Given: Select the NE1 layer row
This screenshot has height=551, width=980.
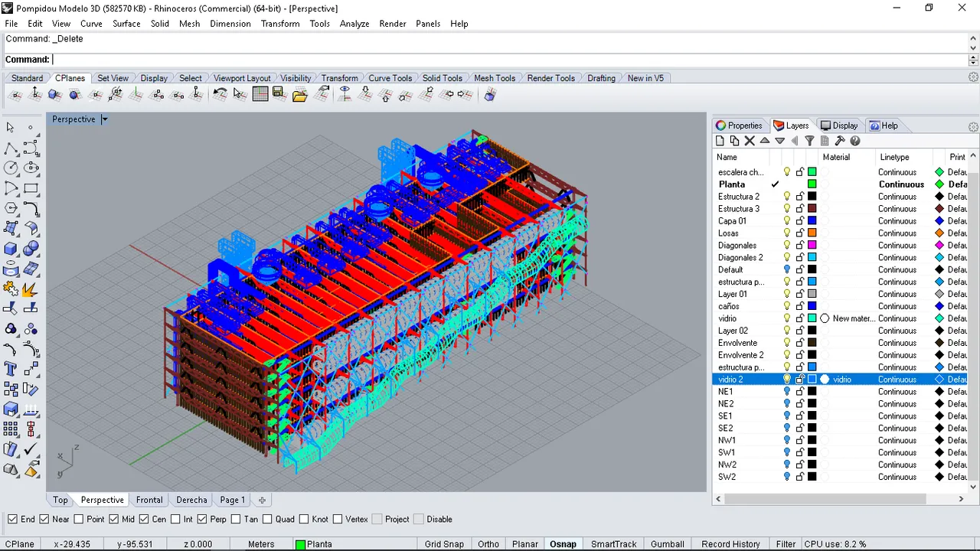Looking at the screenshot, I should (840, 392).
